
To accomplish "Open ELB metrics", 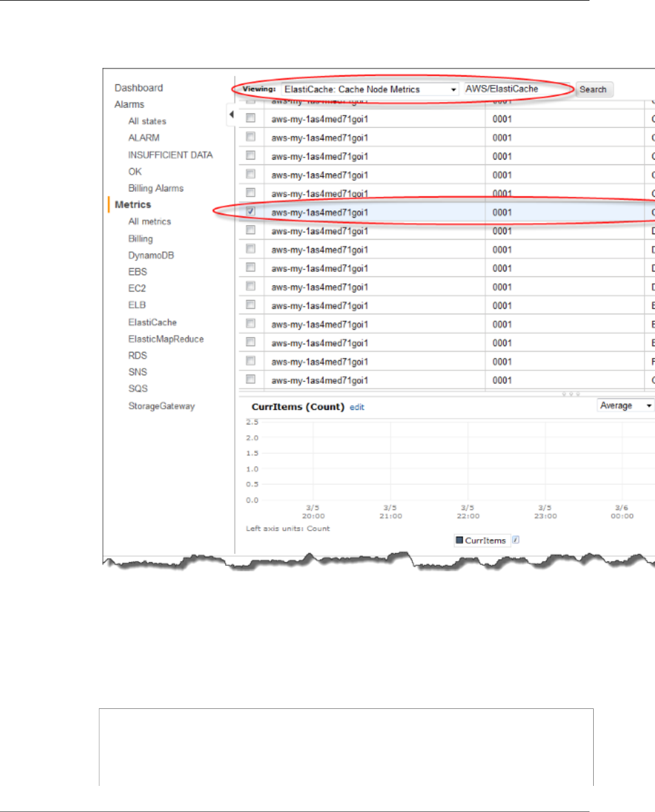I will pos(137,305).
